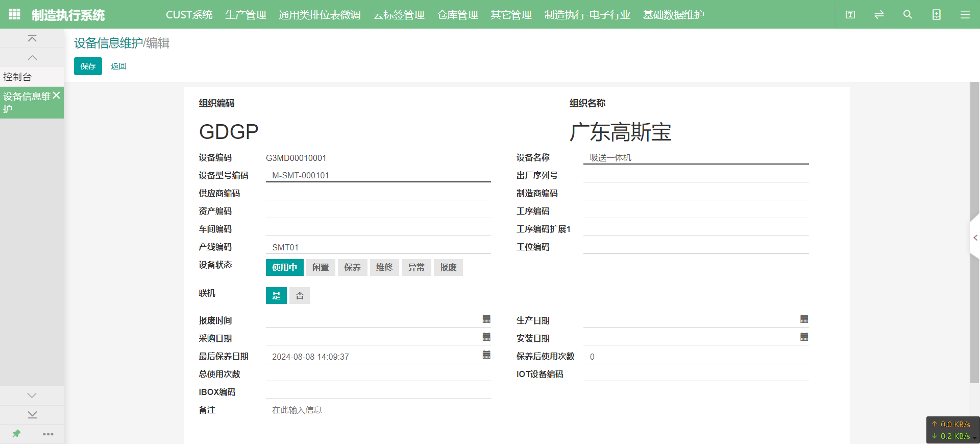Click the 备注 text area
This screenshot has height=444, width=980.
coord(378,410)
